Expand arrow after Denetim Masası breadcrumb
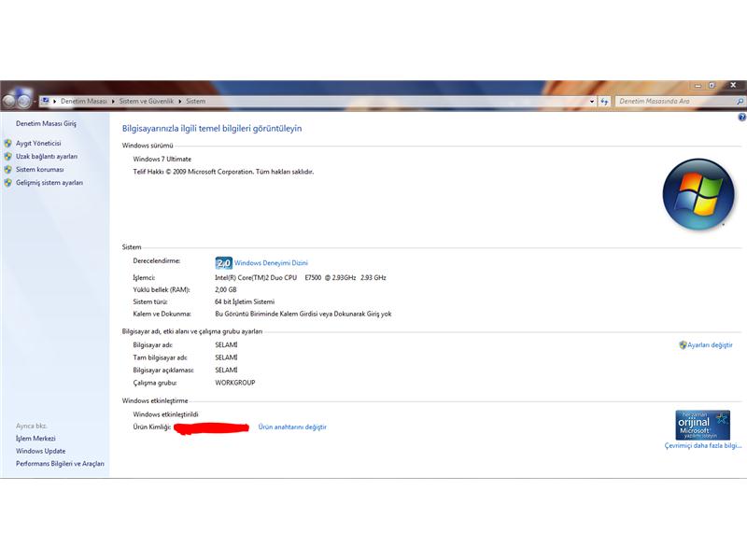 point(113,102)
